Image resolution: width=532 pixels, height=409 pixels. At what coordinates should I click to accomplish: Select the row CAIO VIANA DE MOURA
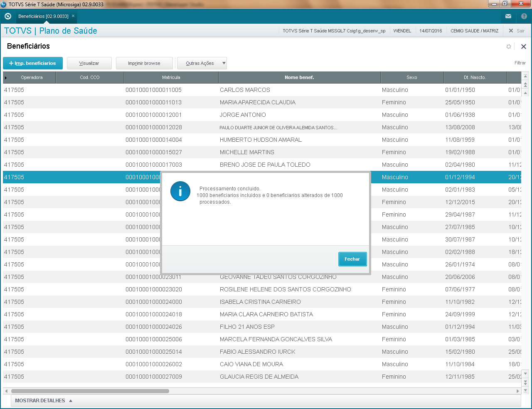[x=262, y=364]
